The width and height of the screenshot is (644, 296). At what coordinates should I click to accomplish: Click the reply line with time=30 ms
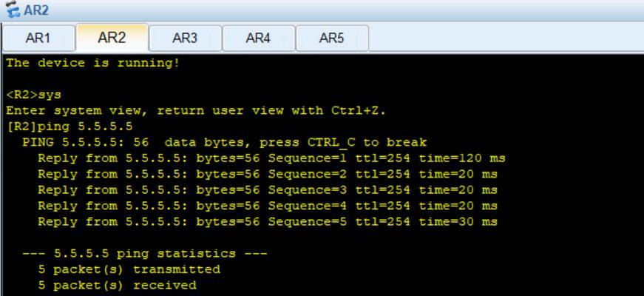click(268, 222)
